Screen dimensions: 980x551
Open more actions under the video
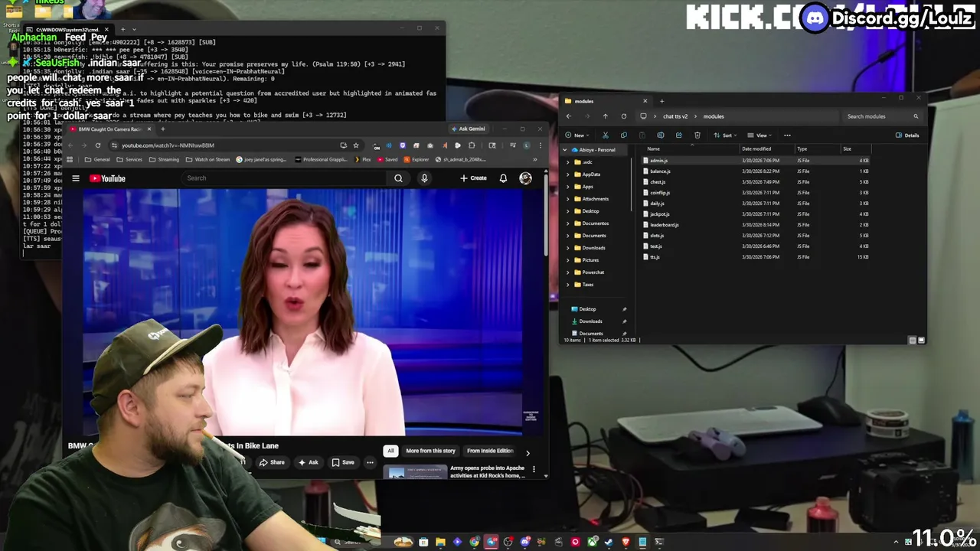[x=370, y=462]
